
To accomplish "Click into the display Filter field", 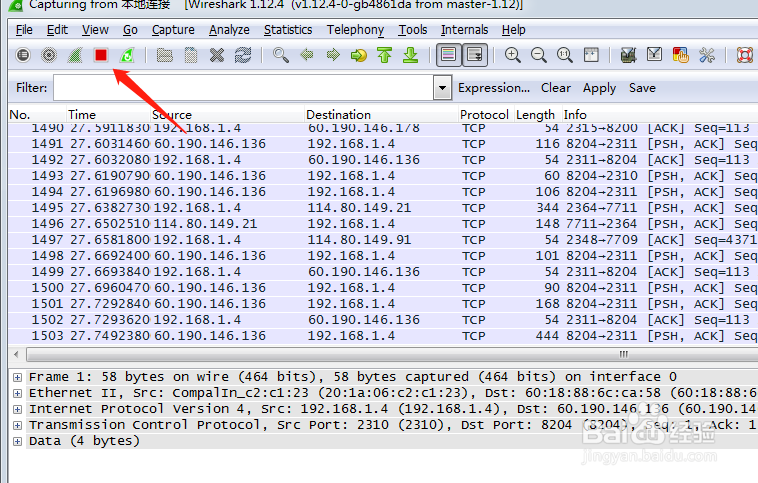I will click(x=243, y=88).
